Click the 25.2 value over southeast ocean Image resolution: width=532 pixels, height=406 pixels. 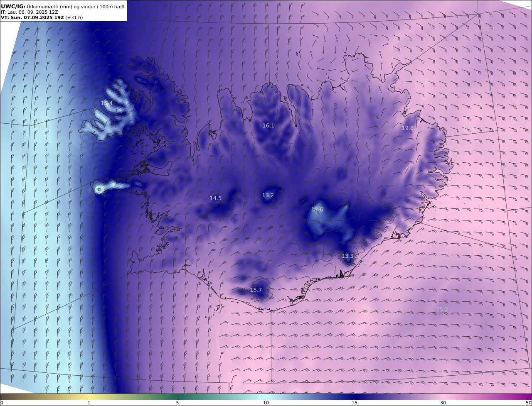pyautogui.click(x=442, y=310)
